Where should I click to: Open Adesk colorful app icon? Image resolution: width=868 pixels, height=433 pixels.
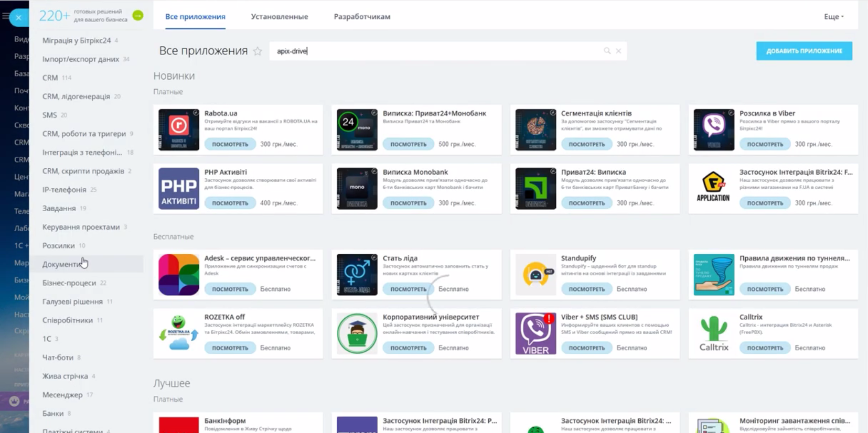(x=179, y=275)
